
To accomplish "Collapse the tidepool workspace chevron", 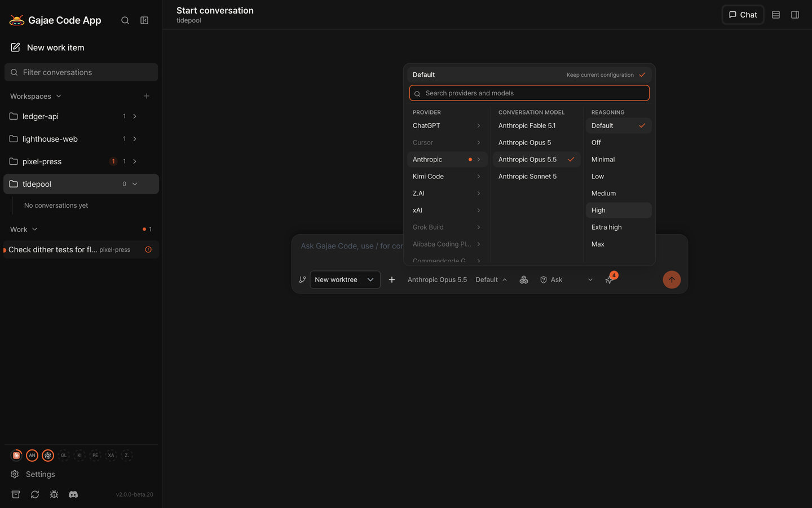I will 135,184.
